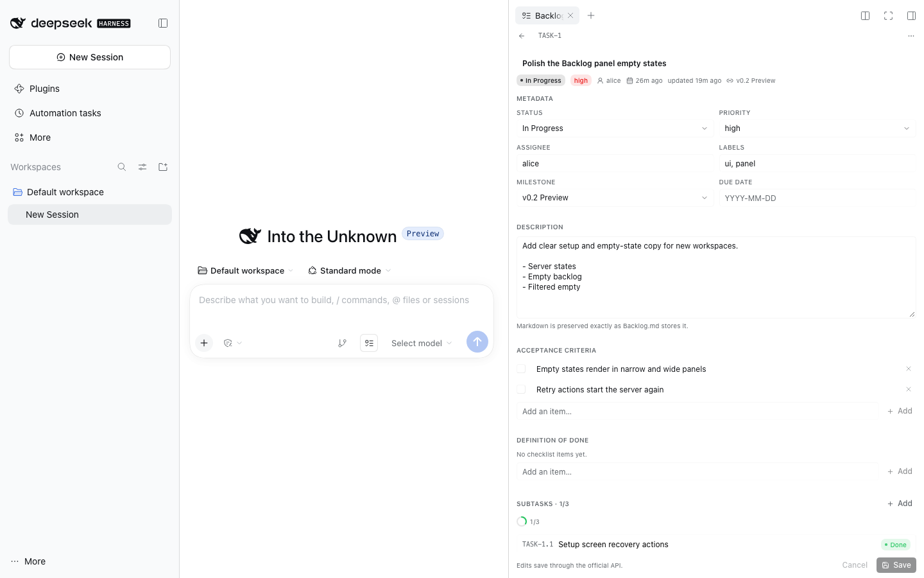Screen dimensions: 924x578
Task: Open the Milestone dropdown v0.2 Preview
Action: [x=615, y=198]
